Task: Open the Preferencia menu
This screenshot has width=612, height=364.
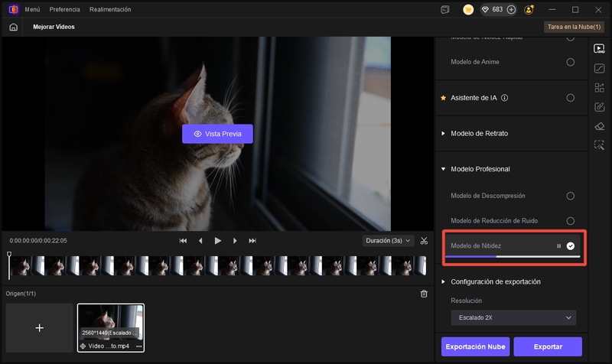Action: [x=64, y=10]
